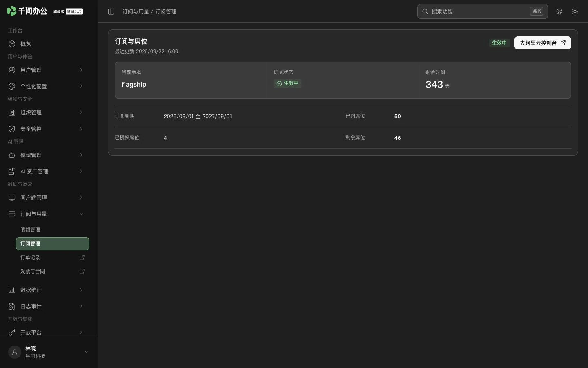Screen dimensions: 588x368
Task: Click the subscription period 2026/09/01 至 2027/09/01
Action: (x=198, y=116)
